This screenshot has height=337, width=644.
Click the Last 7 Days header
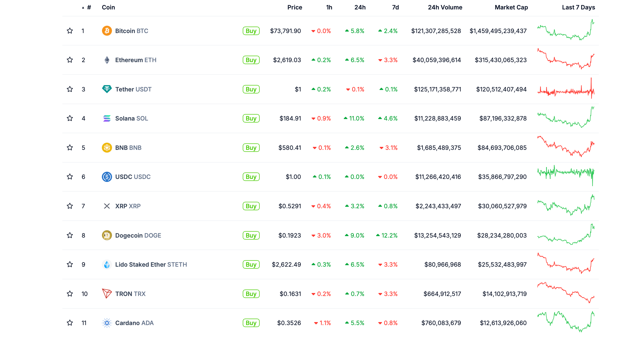click(578, 7)
